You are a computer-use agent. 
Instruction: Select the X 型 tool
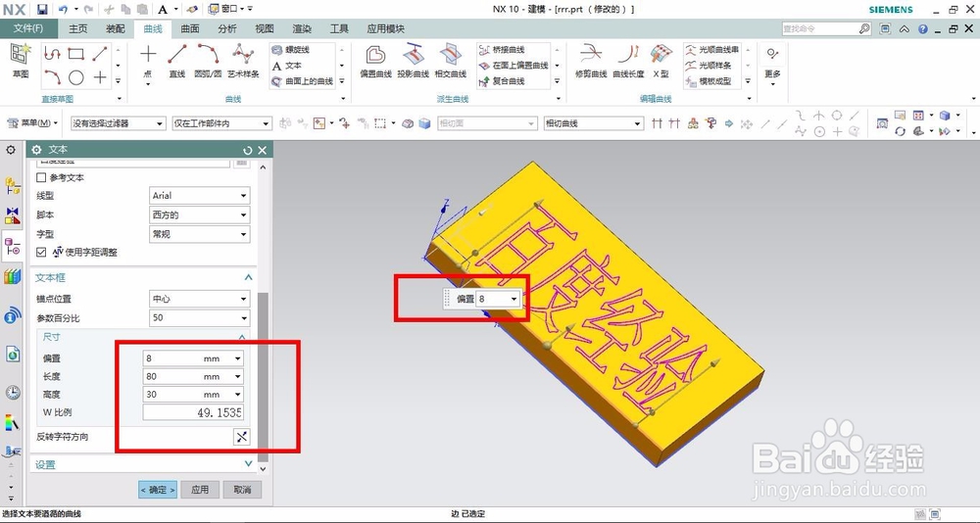tap(661, 62)
